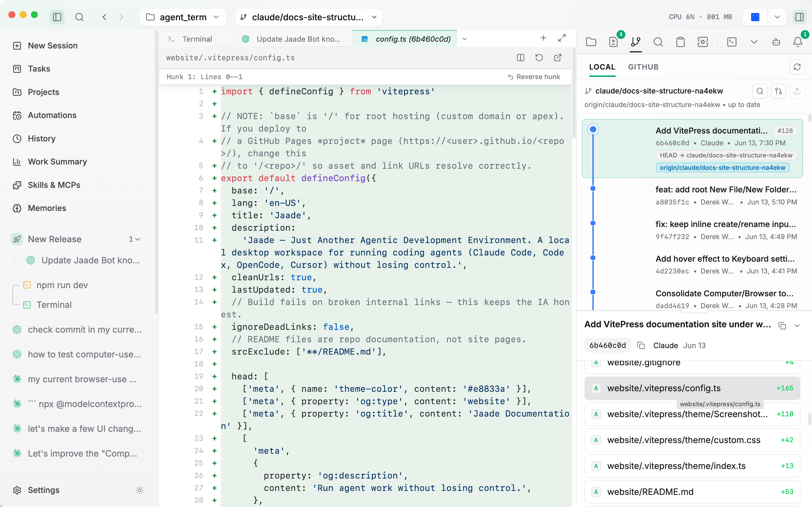Click the robot agent icon

tap(776, 42)
